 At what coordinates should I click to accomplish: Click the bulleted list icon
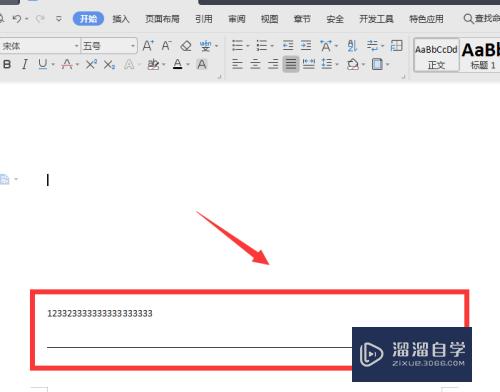238,45
